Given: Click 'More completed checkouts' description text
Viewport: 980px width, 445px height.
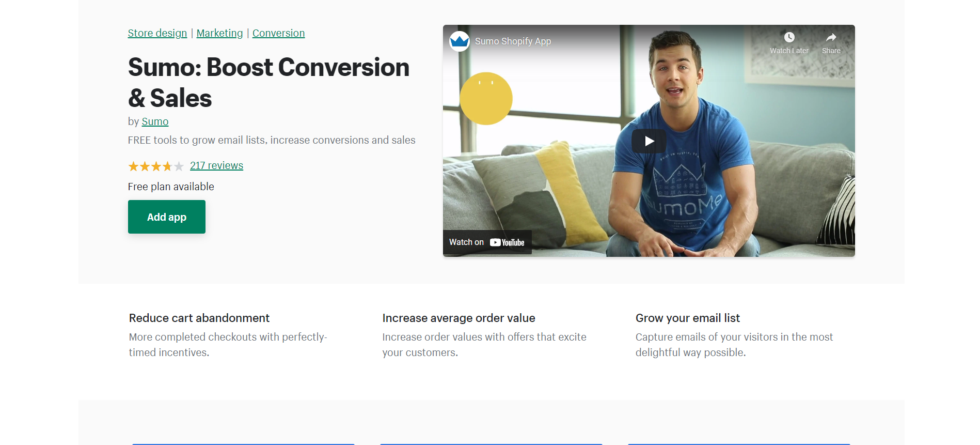Looking at the screenshot, I should (x=228, y=345).
